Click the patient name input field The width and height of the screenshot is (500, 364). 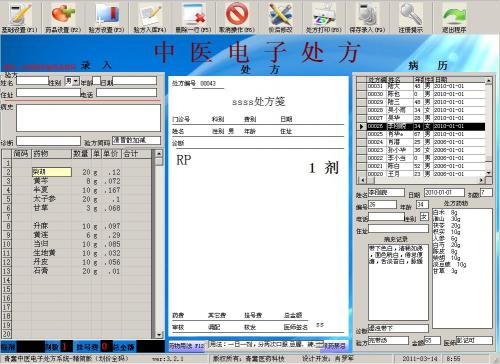pyautogui.click(x=33, y=81)
